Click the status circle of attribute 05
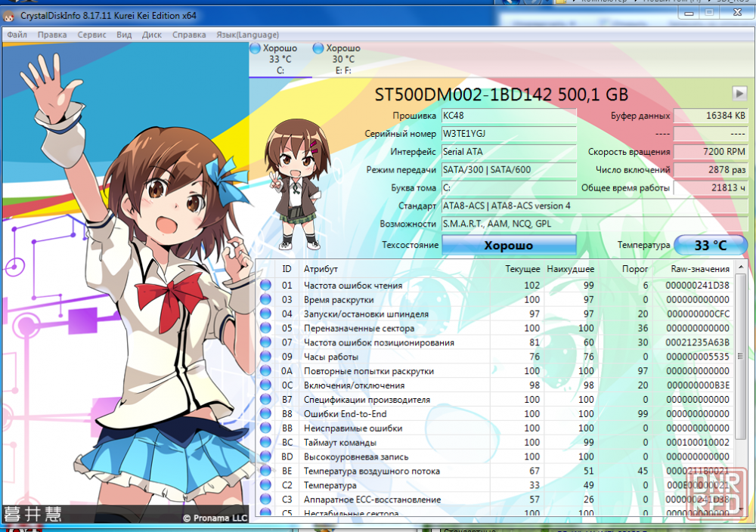Viewport: 756px width, 532px height. (265, 328)
